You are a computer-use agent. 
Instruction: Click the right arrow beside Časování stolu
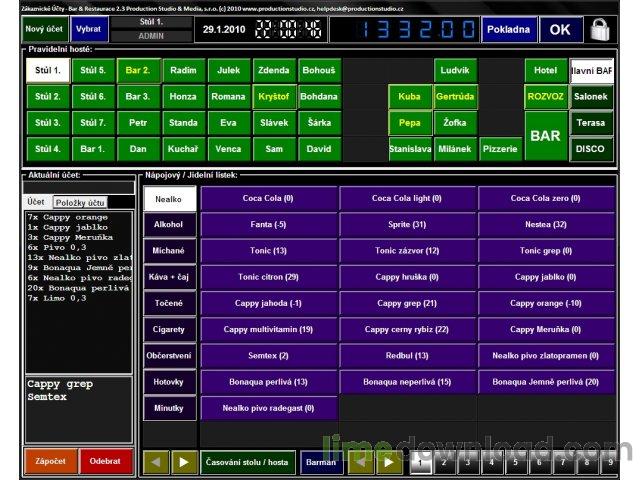pos(183,462)
